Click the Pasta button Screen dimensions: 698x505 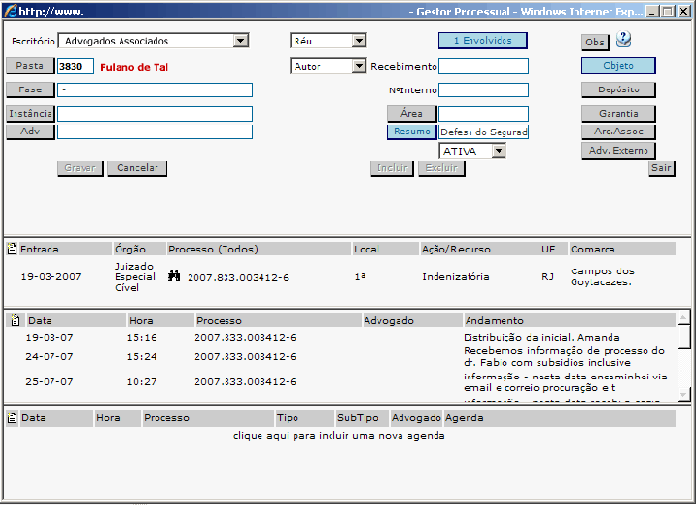coord(30,66)
